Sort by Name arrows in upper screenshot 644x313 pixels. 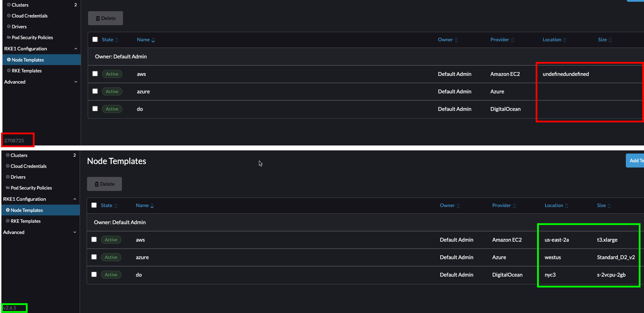(153, 40)
